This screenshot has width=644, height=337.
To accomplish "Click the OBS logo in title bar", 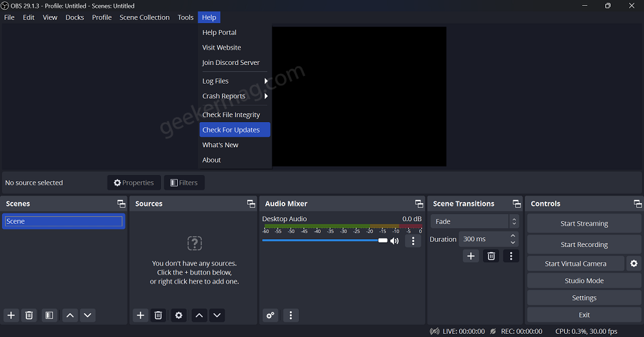I will click(5, 6).
